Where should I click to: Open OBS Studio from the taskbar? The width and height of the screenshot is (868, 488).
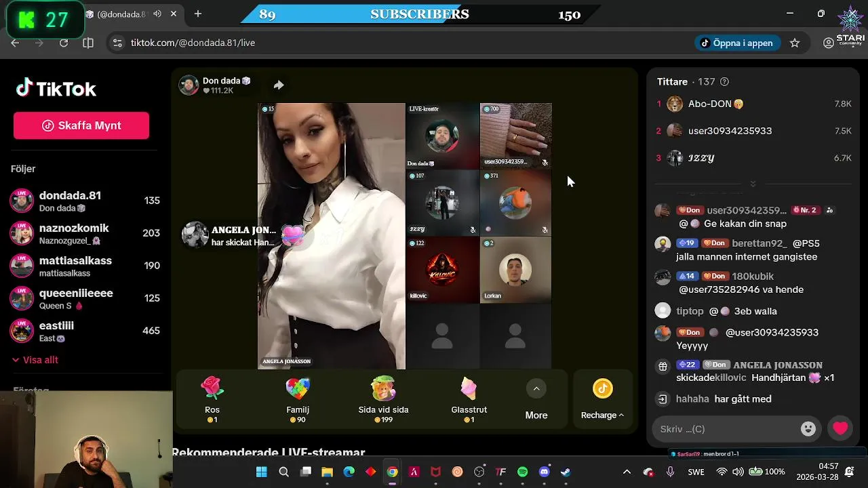(479, 472)
